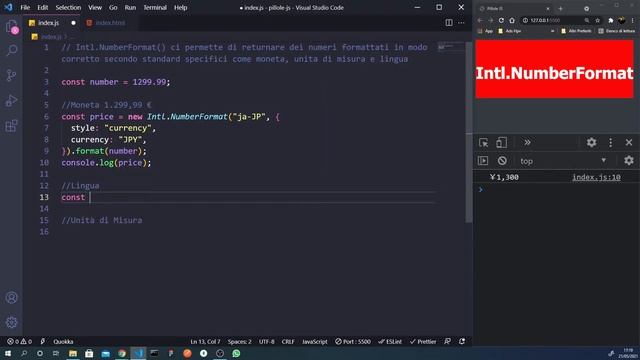
Task: Click the errors and warnings counter in status bar
Action: pyautogui.click(x=19, y=342)
